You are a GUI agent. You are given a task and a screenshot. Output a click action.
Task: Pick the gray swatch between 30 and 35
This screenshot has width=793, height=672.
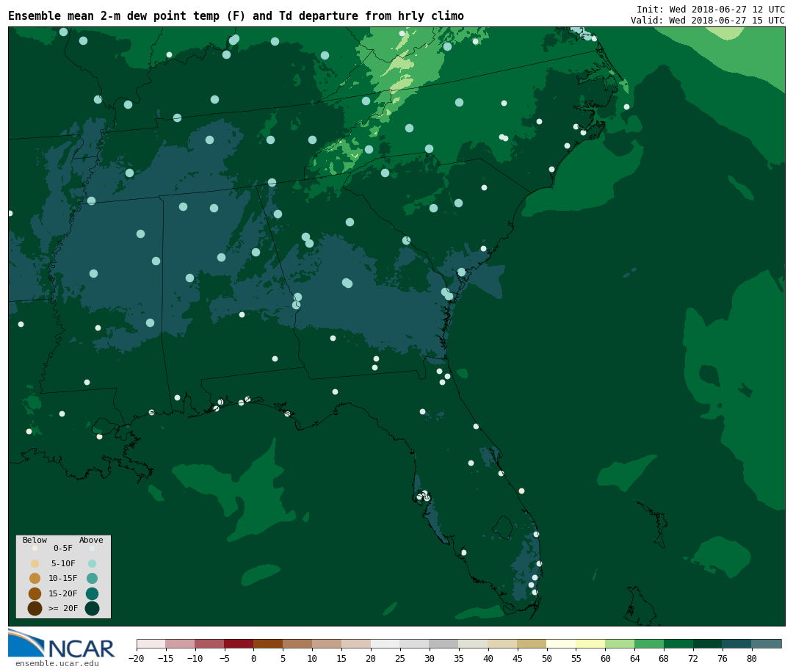click(x=444, y=643)
